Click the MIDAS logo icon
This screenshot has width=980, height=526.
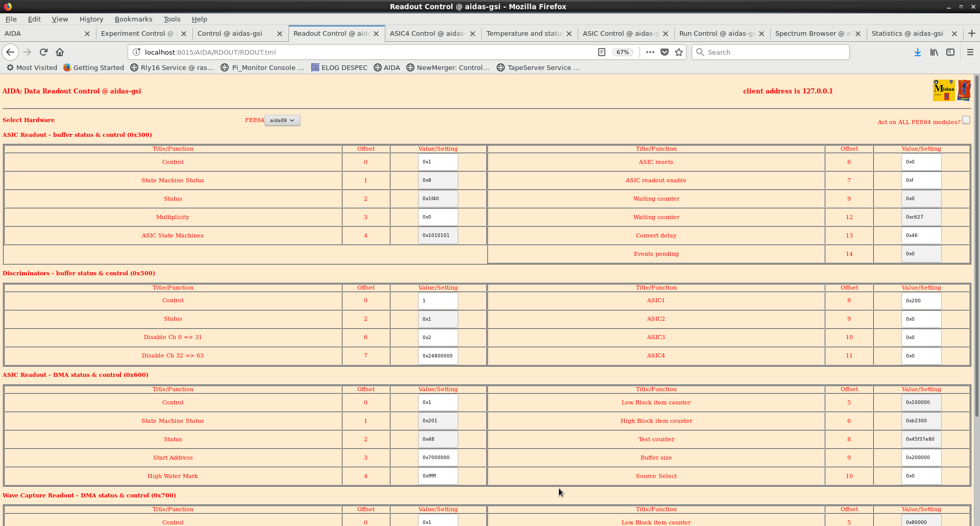coord(943,90)
